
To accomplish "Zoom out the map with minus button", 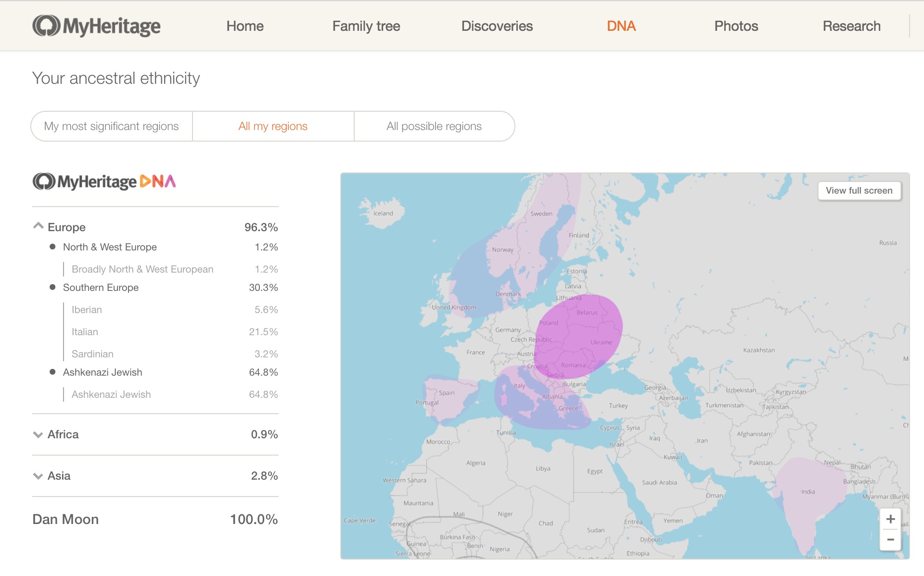I will (890, 540).
